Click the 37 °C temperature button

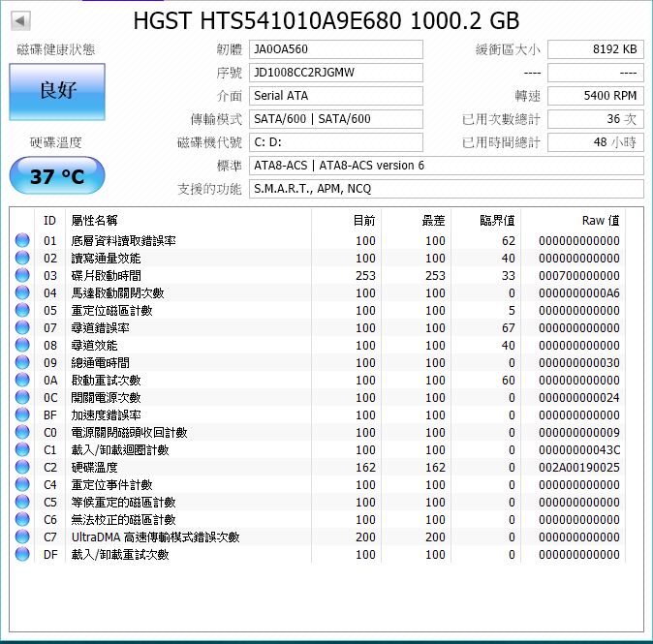pyautogui.click(x=57, y=175)
